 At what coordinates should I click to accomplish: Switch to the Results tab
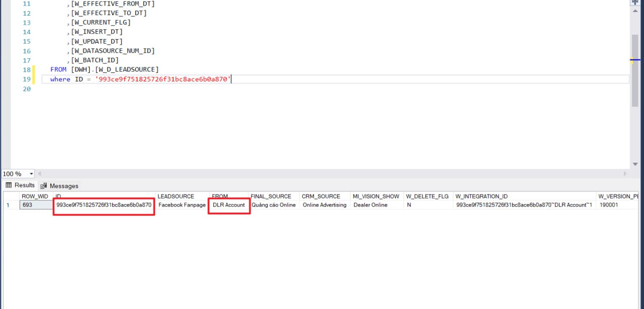click(24, 185)
